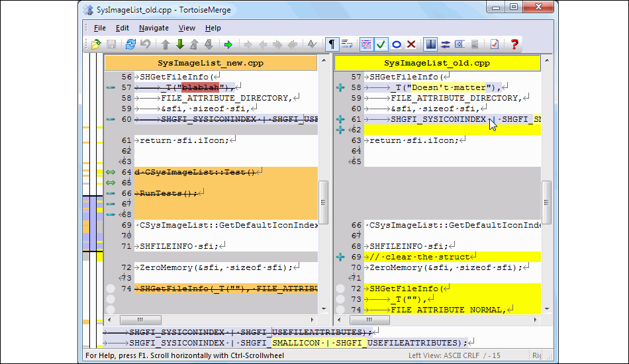Jump to next difference with the green down arrow
629x364 pixels.
click(x=180, y=44)
